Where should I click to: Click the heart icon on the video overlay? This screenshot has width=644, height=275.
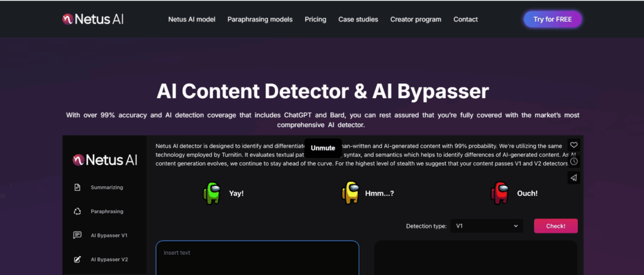pos(574,145)
